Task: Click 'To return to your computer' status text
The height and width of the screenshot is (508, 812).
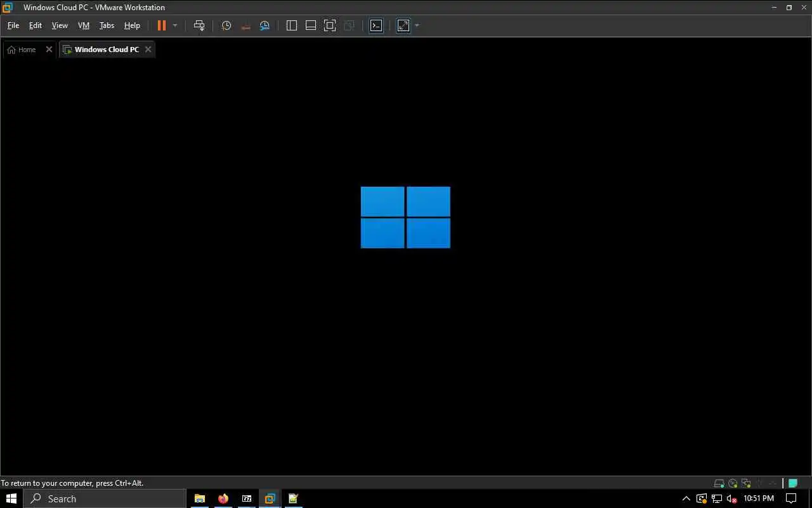Action: coord(72,483)
